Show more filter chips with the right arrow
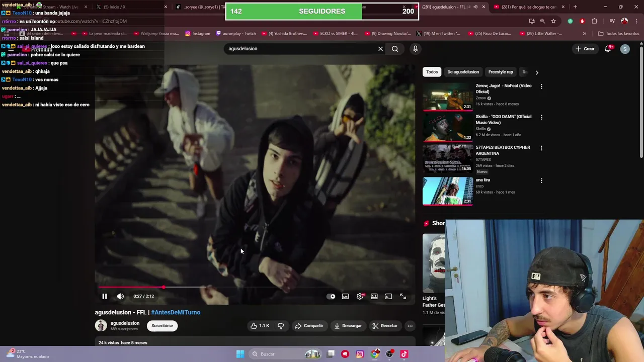Viewport: 644px width, 362px height. pyautogui.click(x=537, y=72)
